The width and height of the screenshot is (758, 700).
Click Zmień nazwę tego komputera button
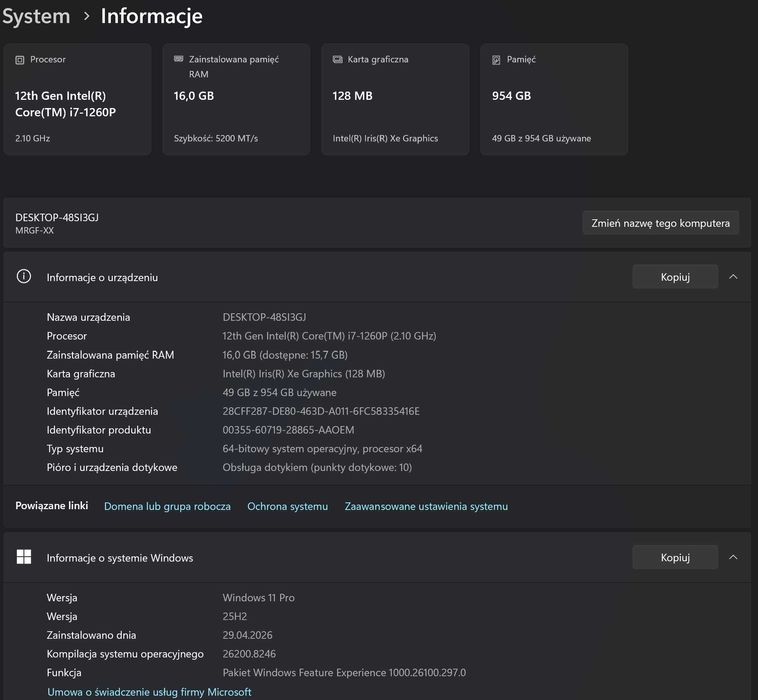click(x=660, y=223)
